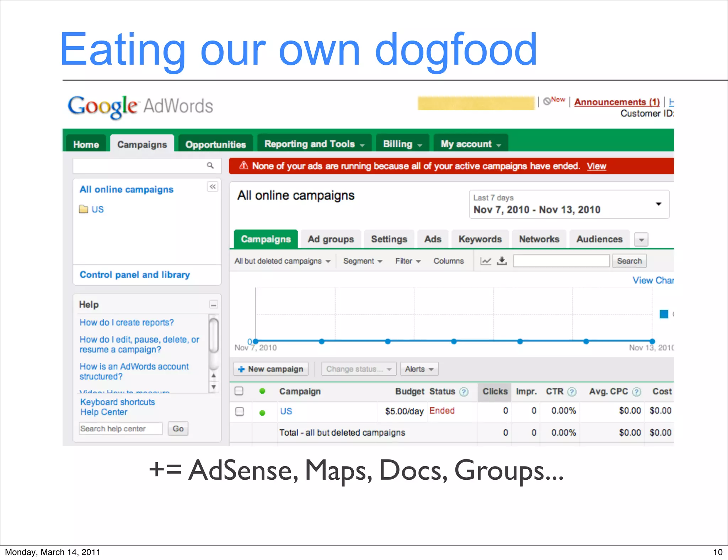Image resolution: width=728 pixels, height=560 pixels.
Task: Click the CTR column help question mark
Action: pyautogui.click(x=572, y=392)
